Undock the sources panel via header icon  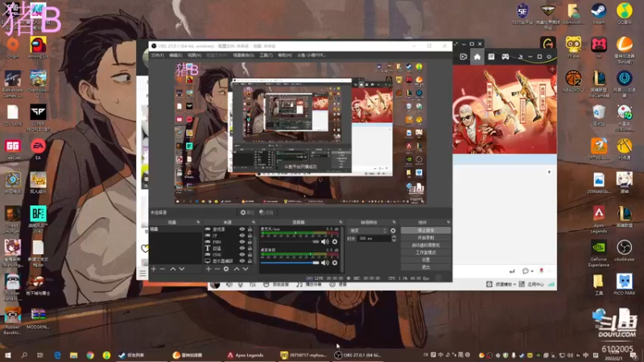pyautogui.click(x=254, y=222)
